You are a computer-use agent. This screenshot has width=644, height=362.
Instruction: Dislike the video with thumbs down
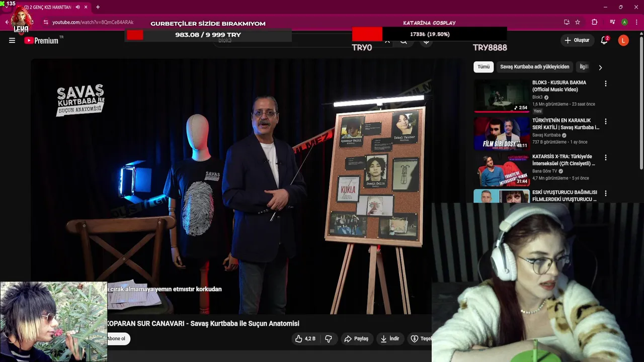329,339
